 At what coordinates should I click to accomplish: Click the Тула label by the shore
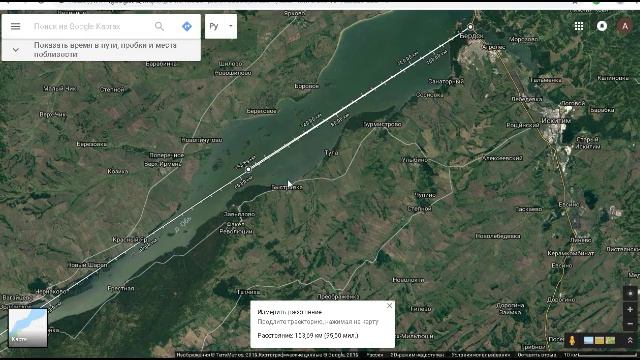click(331, 153)
